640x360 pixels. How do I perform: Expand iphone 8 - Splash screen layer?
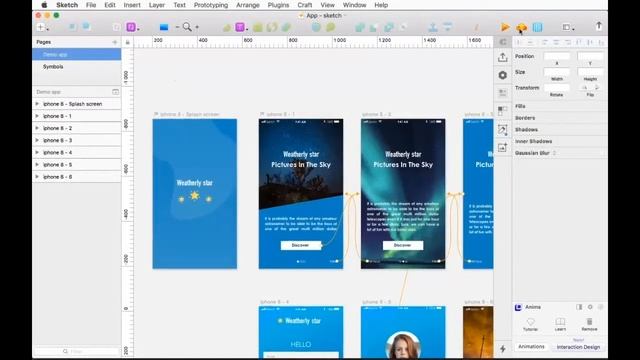(x=37, y=104)
